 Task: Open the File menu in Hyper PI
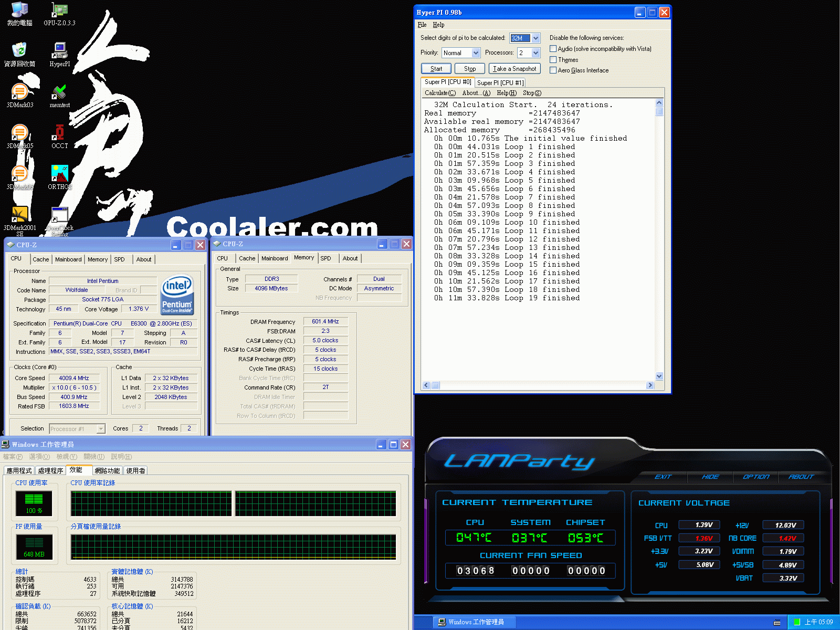coord(422,25)
